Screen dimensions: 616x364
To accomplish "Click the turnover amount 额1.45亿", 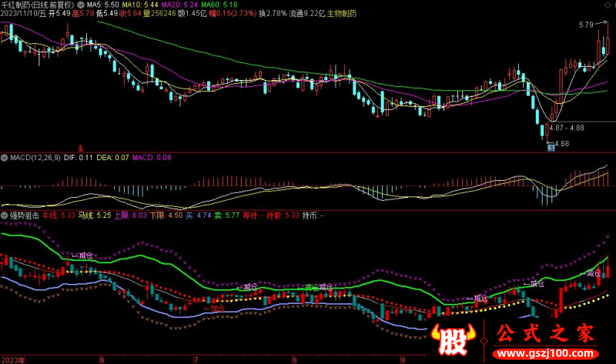I will [192, 13].
